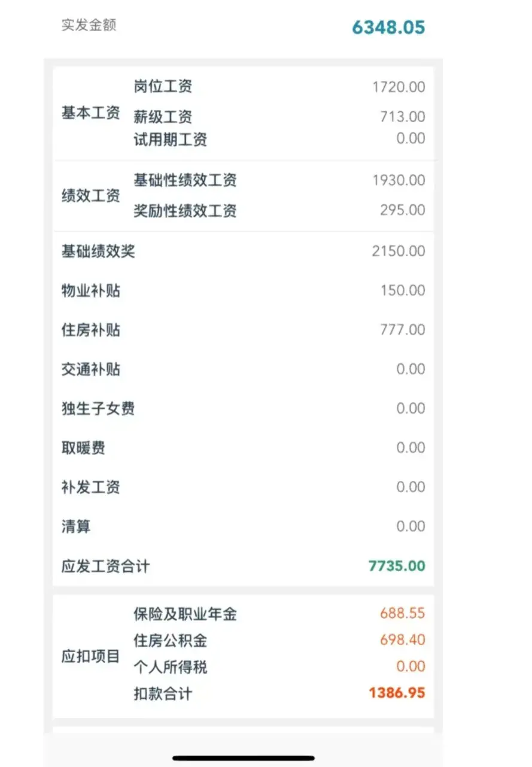Tap the 取暖费 row

coord(244,448)
